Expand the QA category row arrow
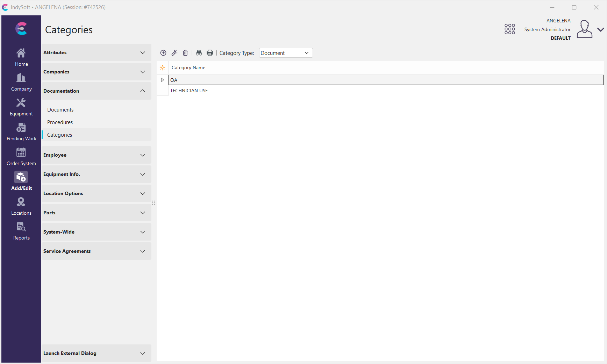 pyautogui.click(x=163, y=80)
